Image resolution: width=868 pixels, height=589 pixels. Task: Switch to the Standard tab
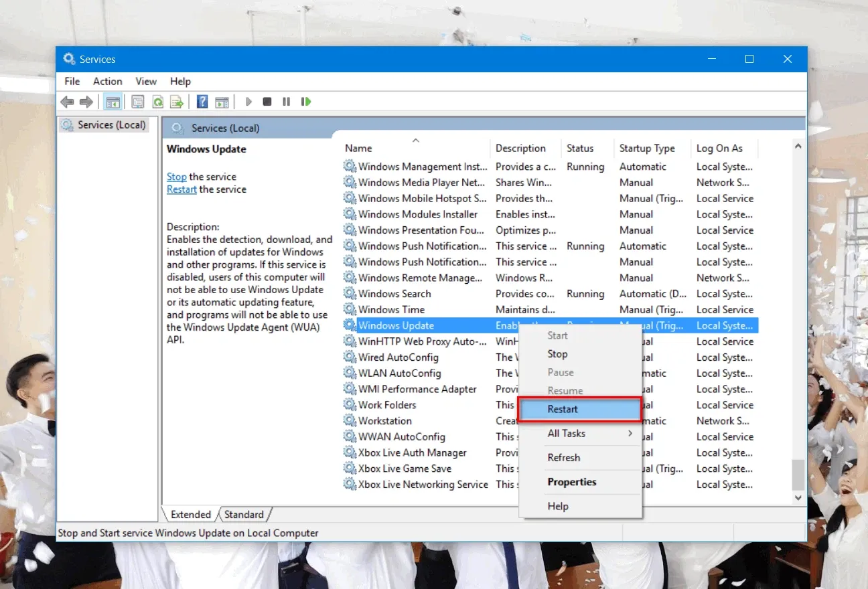[x=244, y=515]
